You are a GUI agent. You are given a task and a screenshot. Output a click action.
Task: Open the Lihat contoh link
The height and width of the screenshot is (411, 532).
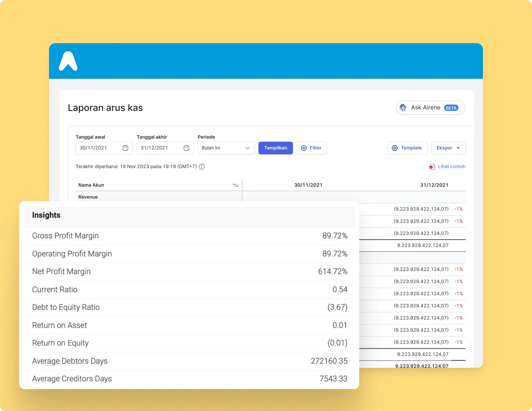pyautogui.click(x=451, y=166)
